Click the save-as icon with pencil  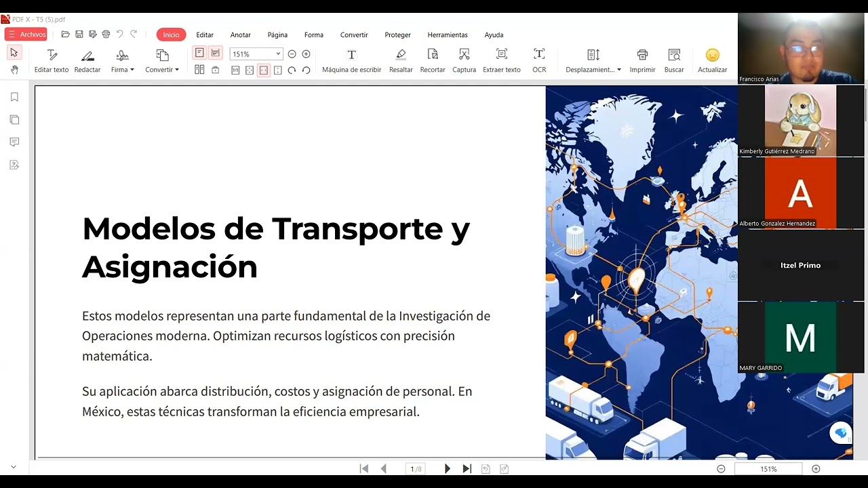[92, 35]
